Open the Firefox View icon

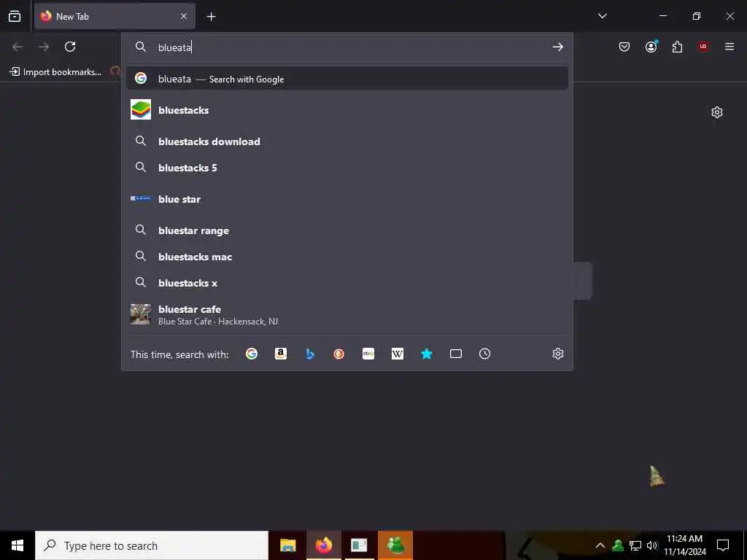(x=15, y=16)
